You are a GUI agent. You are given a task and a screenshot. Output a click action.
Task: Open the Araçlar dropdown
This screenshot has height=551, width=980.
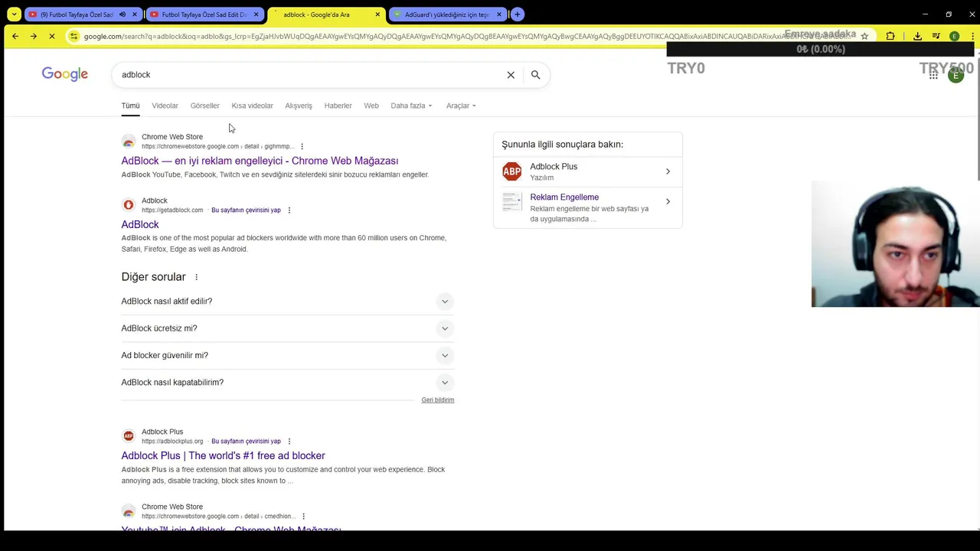tap(461, 106)
